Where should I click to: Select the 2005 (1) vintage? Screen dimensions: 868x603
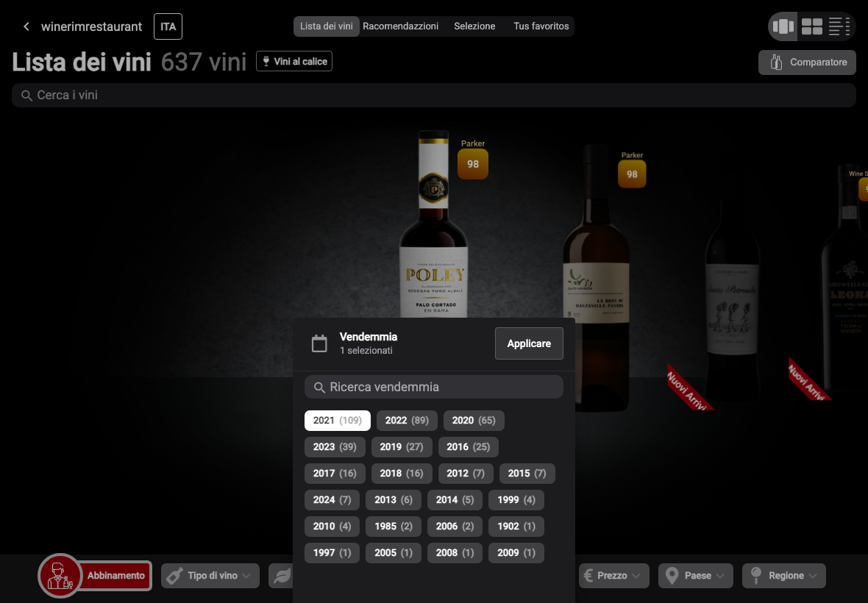[x=394, y=553]
